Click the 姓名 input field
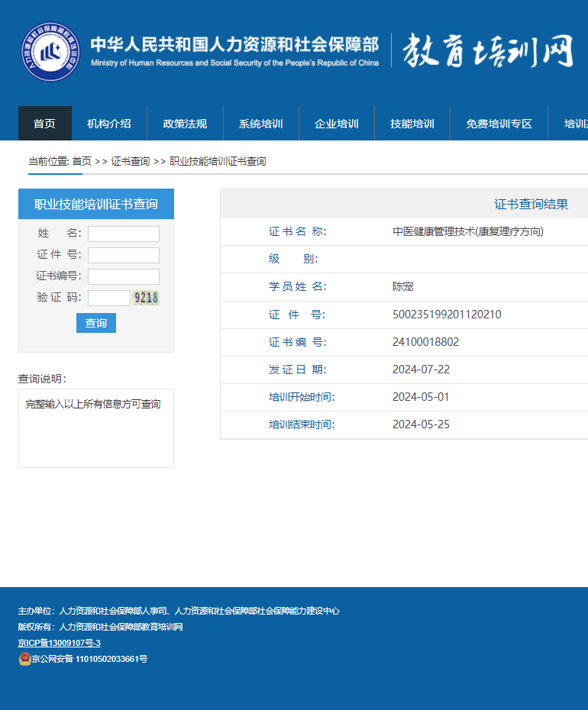 [x=123, y=234]
